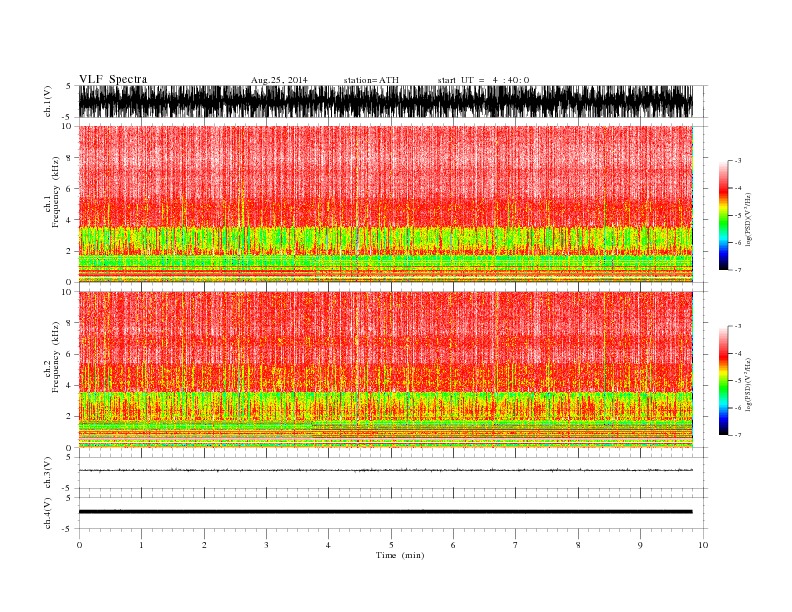Click the ch.2 'Frequency (kHz)' axis label
Viewport: 792px width, 612px height.
55,357
